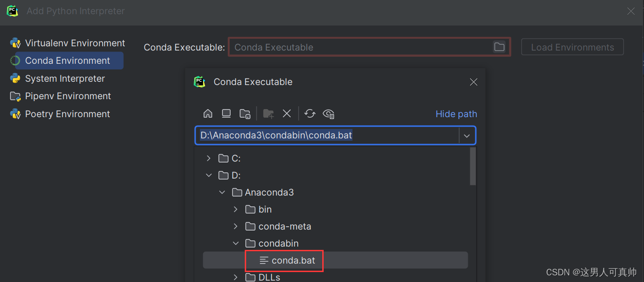Click the browse folder icon in Conda Executable field
This screenshot has width=644, height=282.
499,47
